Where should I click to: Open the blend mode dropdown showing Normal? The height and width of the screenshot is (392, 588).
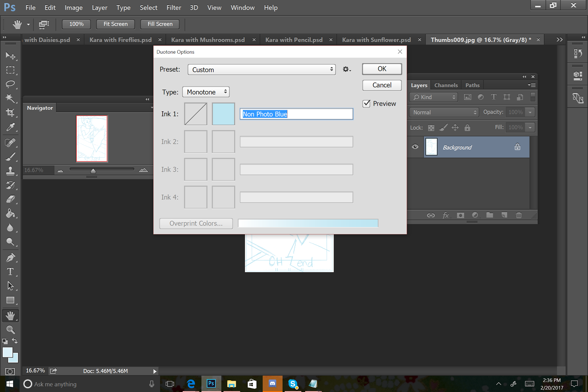tap(444, 112)
